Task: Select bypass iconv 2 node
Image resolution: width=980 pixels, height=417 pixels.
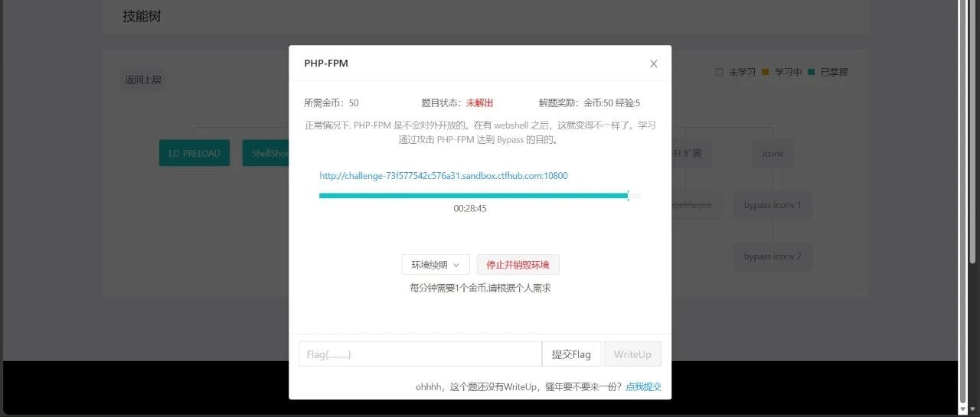Action: [773, 256]
